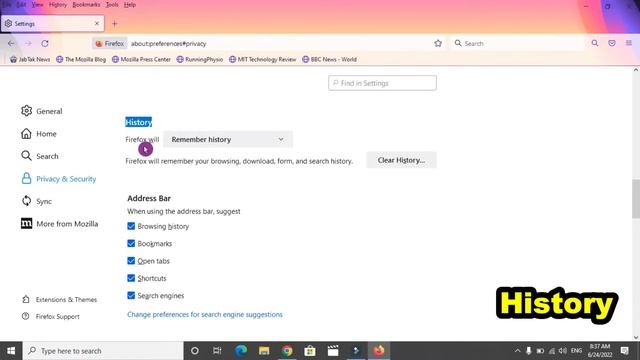
Task: Open the volume control in tray
Action: 562,351
